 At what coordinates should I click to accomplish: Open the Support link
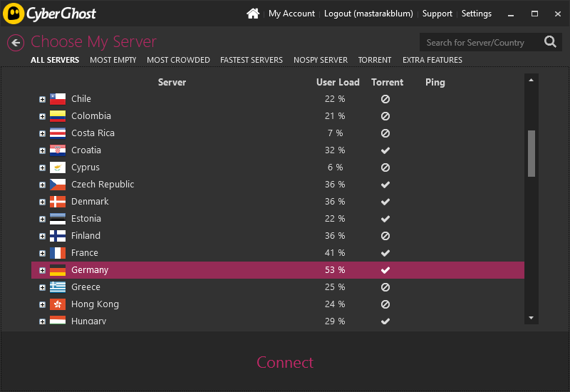[437, 14]
